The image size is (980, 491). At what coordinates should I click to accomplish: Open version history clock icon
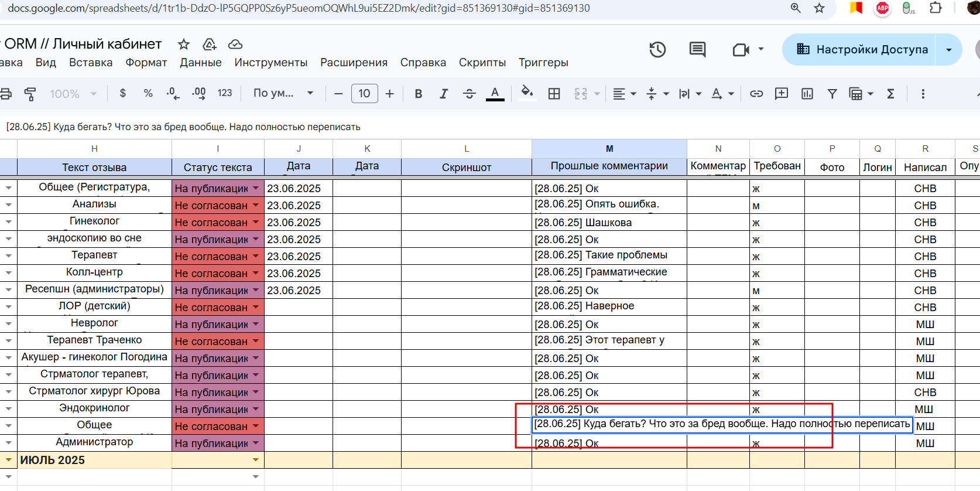[657, 50]
